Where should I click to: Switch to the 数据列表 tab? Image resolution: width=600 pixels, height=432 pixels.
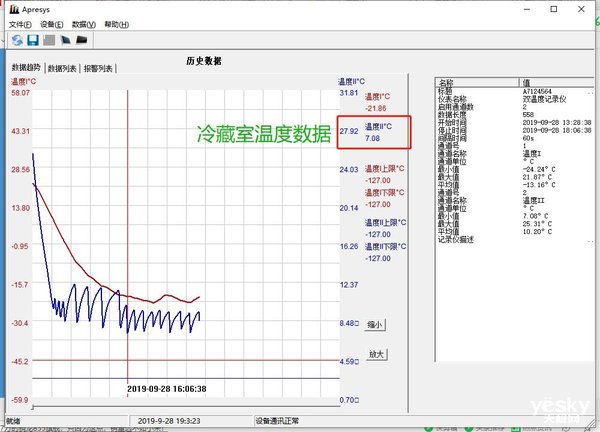click(x=62, y=68)
